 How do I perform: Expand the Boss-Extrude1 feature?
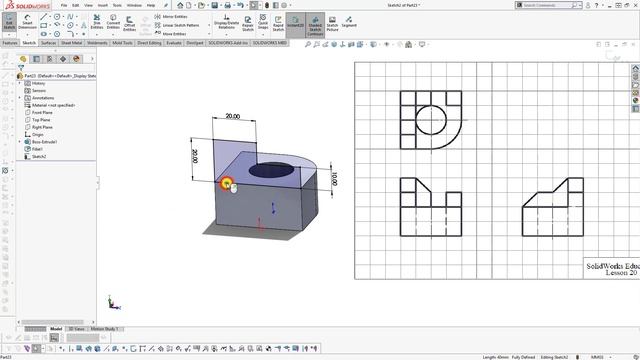(20, 142)
